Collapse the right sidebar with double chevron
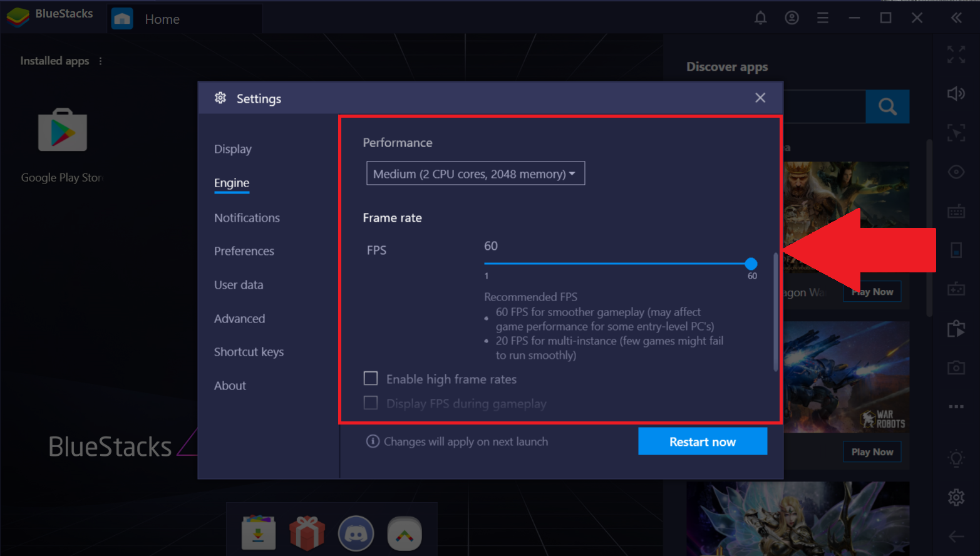980x556 pixels. [x=956, y=18]
